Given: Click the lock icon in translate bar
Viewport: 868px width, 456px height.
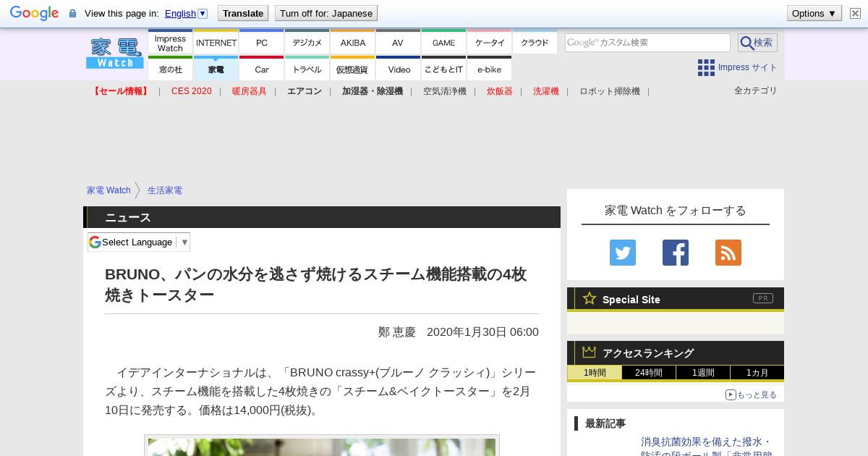Looking at the screenshot, I should (x=72, y=13).
